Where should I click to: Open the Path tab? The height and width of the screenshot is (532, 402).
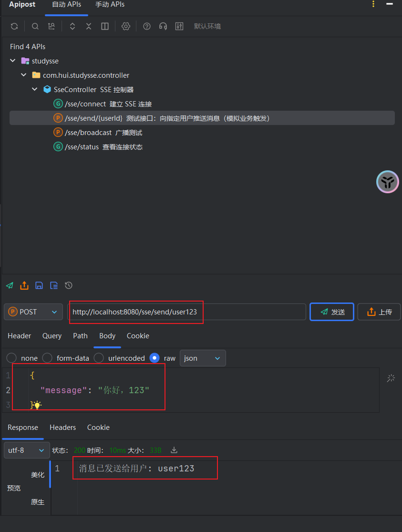81,336
